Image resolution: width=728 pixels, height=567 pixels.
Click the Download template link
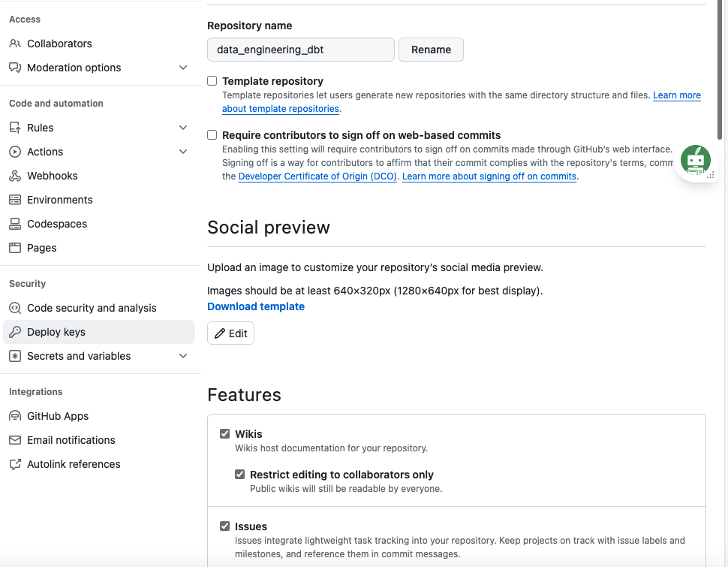(256, 306)
